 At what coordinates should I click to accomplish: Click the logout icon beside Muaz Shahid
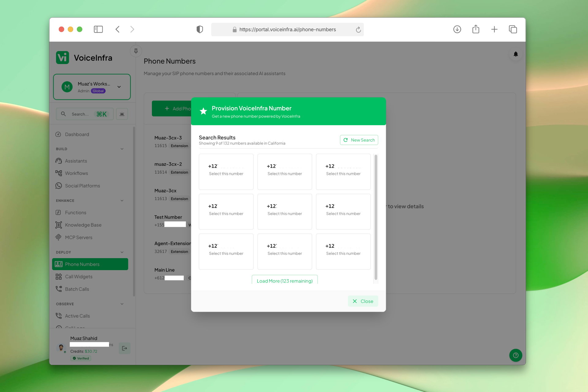(x=125, y=348)
